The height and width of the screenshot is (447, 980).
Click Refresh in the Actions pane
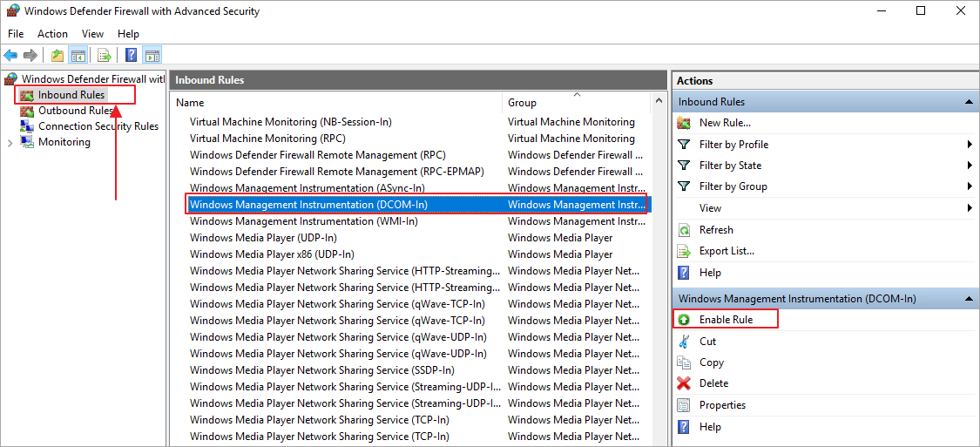[716, 230]
